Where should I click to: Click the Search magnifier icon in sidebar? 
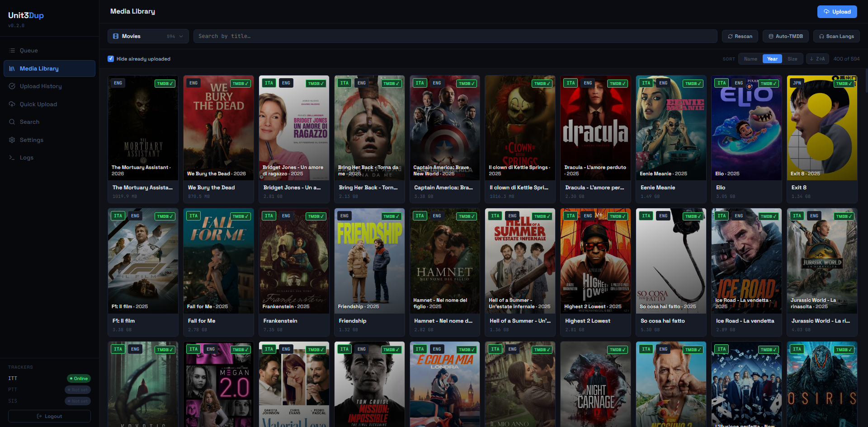[12, 122]
